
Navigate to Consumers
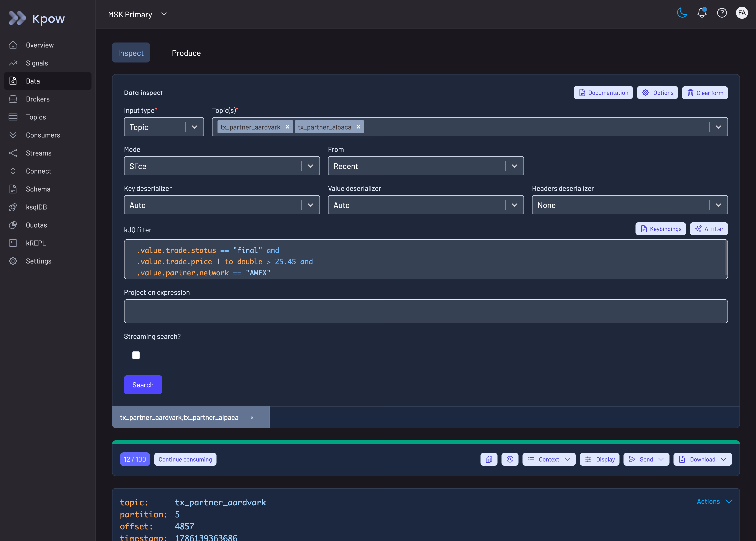coord(48,135)
